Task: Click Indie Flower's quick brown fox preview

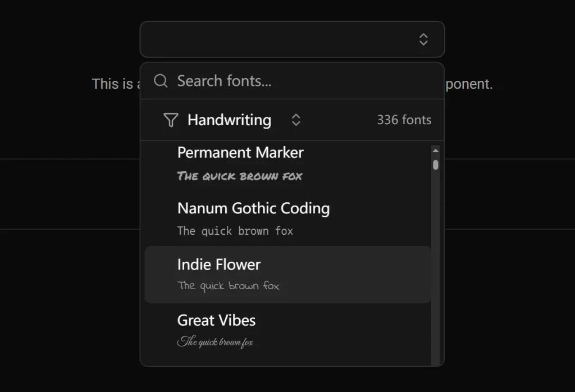Action: 228,285
